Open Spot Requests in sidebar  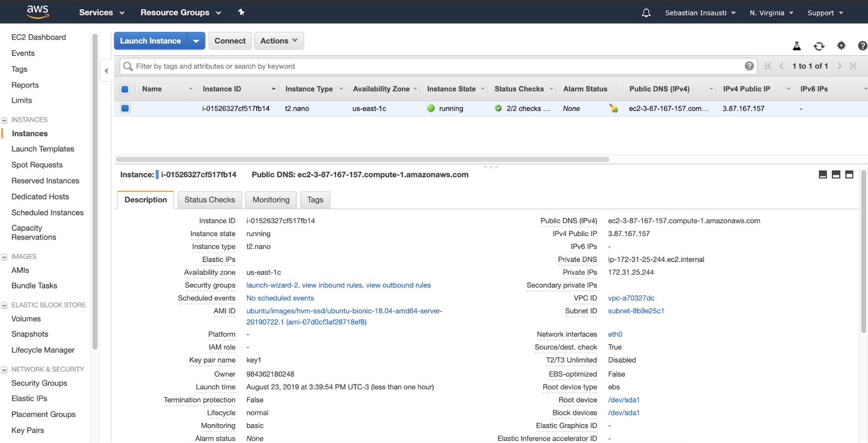(x=37, y=165)
